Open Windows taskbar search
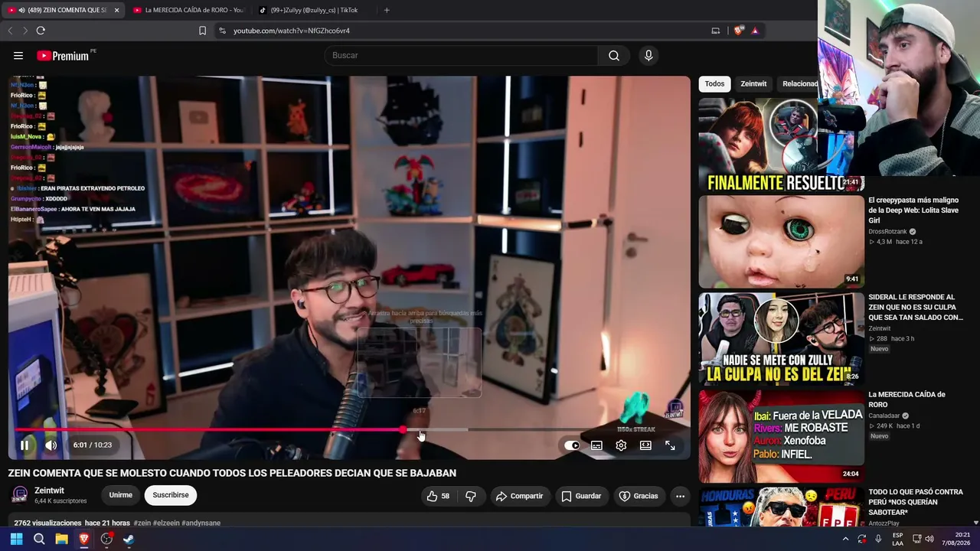 click(x=39, y=539)
